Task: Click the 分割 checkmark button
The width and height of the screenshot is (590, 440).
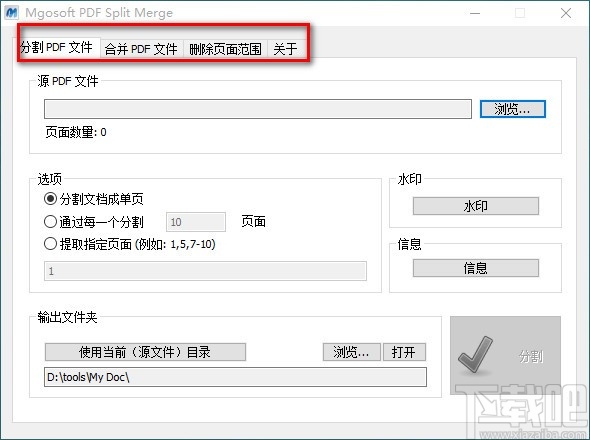Action: (505, 355)
